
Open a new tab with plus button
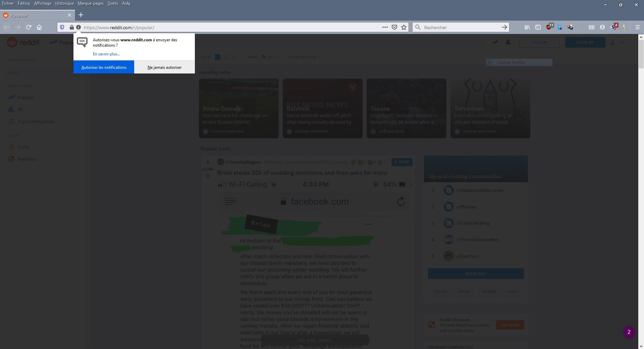pyautogui.click(x=81, y=15)
